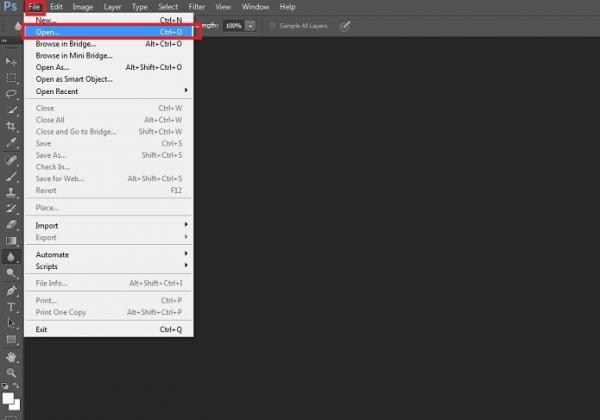Swap foreground and background colors
The width and height of the screenshot is (600, 420).
pyautogui.click(x=16, y=385)
